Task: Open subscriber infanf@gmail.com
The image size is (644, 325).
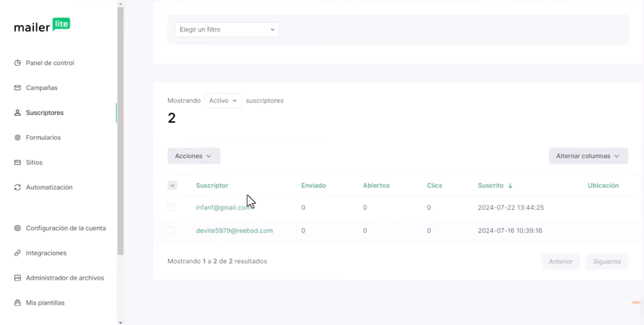Action: click(223, 208)
